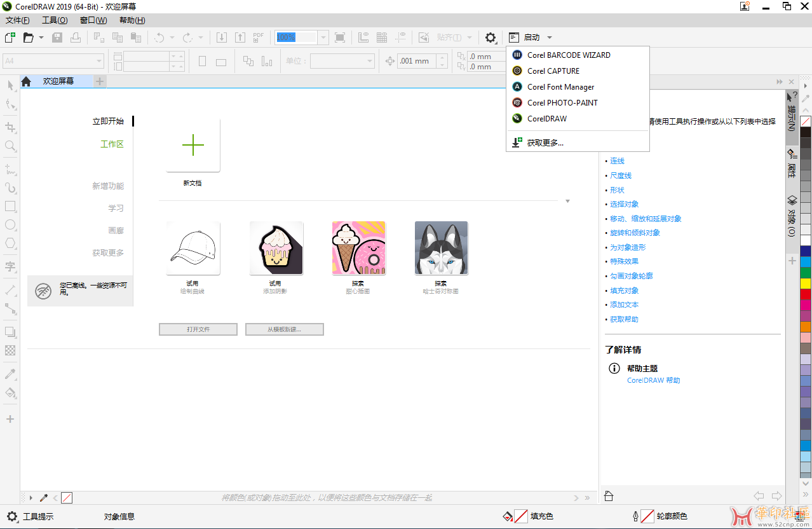Select the Ellipse tool
The height and width of the screenshot is (529, 812).
(x=10, y=224)
